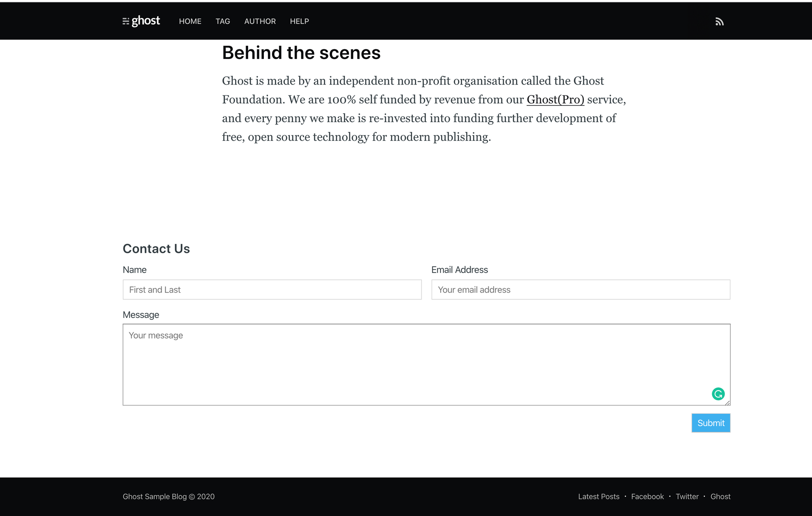
Task: Grab the message textarea resize handle
Action: pyautogui.click(x=727, y=403)
